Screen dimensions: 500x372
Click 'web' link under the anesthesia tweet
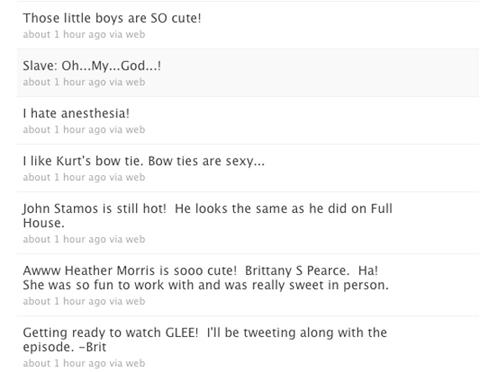[135, 130]
